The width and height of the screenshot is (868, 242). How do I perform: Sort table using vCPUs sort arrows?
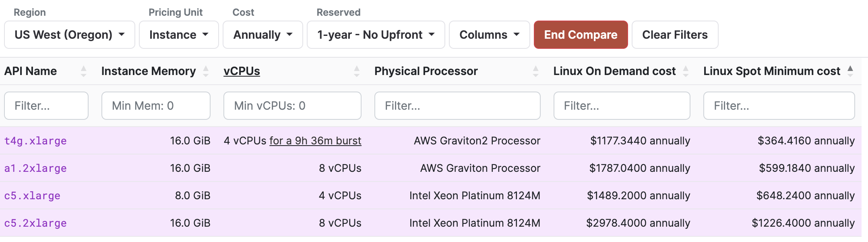pyautogui.click(x=356, y=71)
